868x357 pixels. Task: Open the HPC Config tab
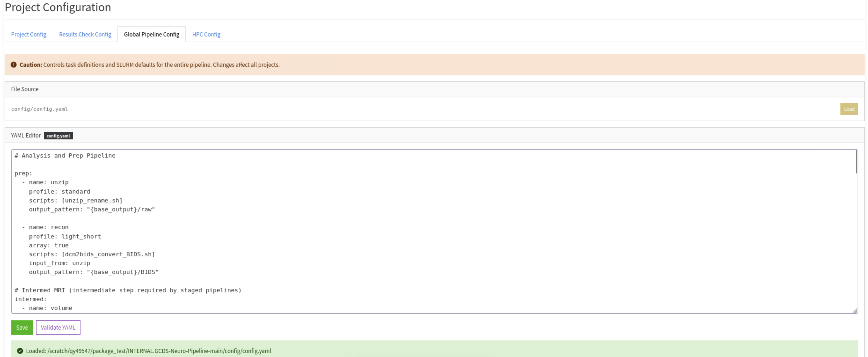pos(206,34)
